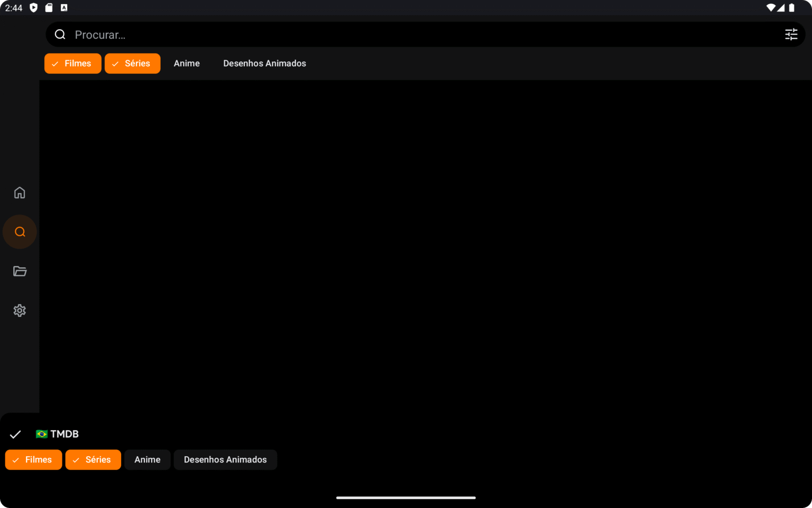Deselect the top Séries filter chip

pyautogui.click(x=132, y=63)
